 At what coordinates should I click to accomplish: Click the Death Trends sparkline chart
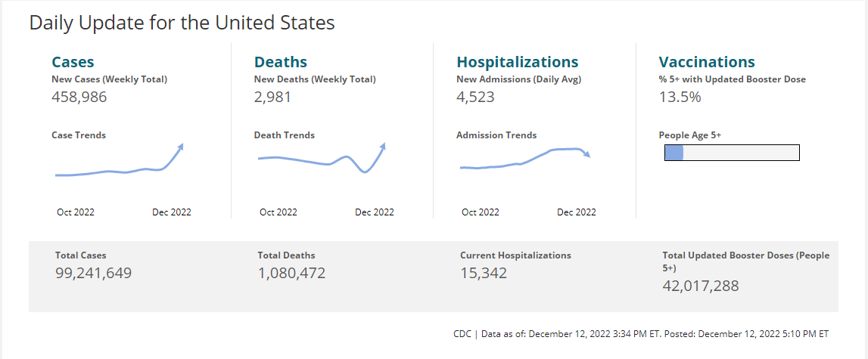322,158
